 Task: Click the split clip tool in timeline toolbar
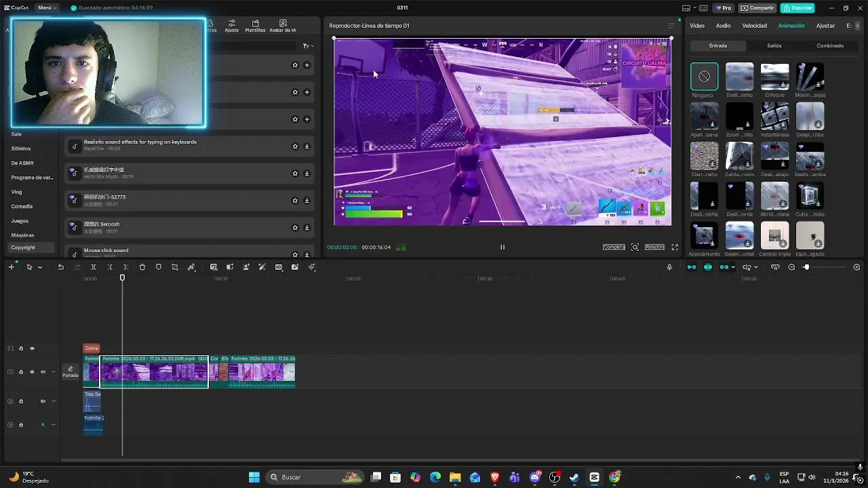point(94,267)
